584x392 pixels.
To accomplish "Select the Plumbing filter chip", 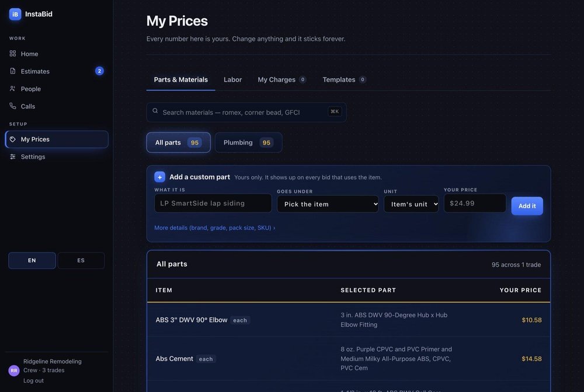I will point(248,142).
